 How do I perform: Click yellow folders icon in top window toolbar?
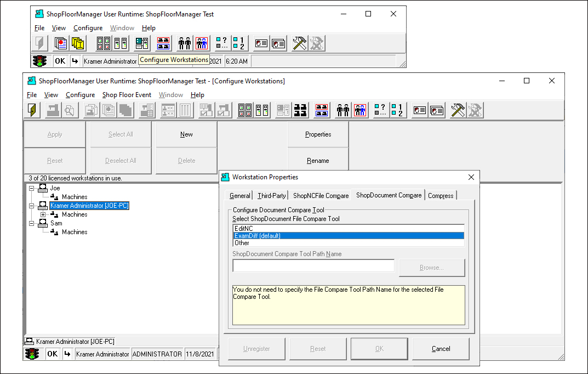(78, 43)
